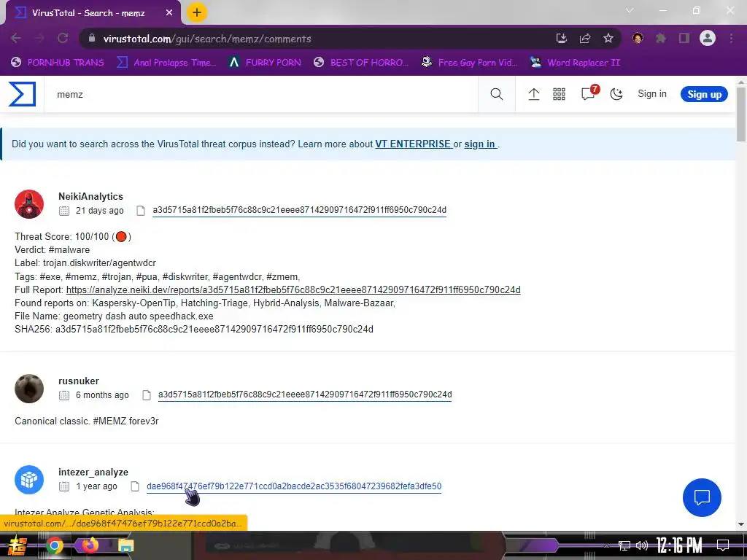Click the volume speaker tray icon

642,545
